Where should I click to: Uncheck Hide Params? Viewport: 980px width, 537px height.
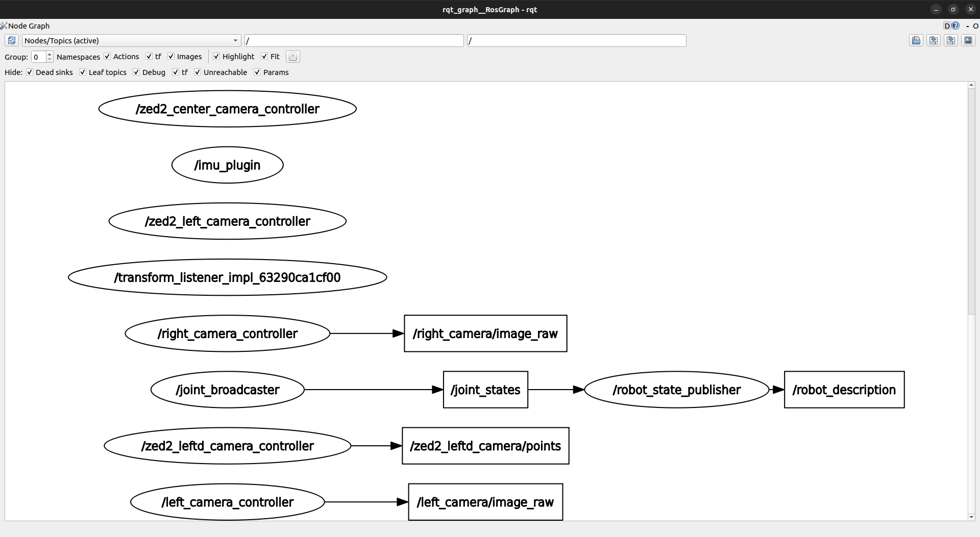click(x=257, y=72)
